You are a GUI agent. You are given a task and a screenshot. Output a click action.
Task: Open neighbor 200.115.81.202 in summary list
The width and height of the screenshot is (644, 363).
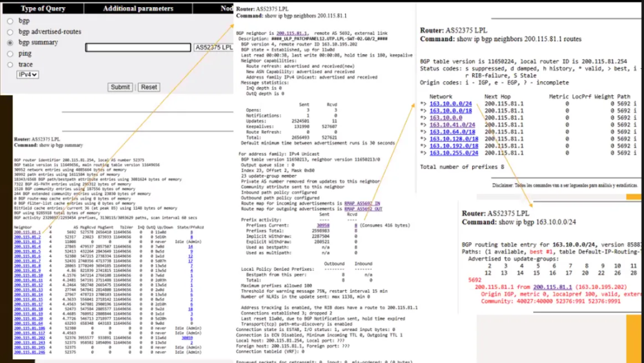pos(28,338)
